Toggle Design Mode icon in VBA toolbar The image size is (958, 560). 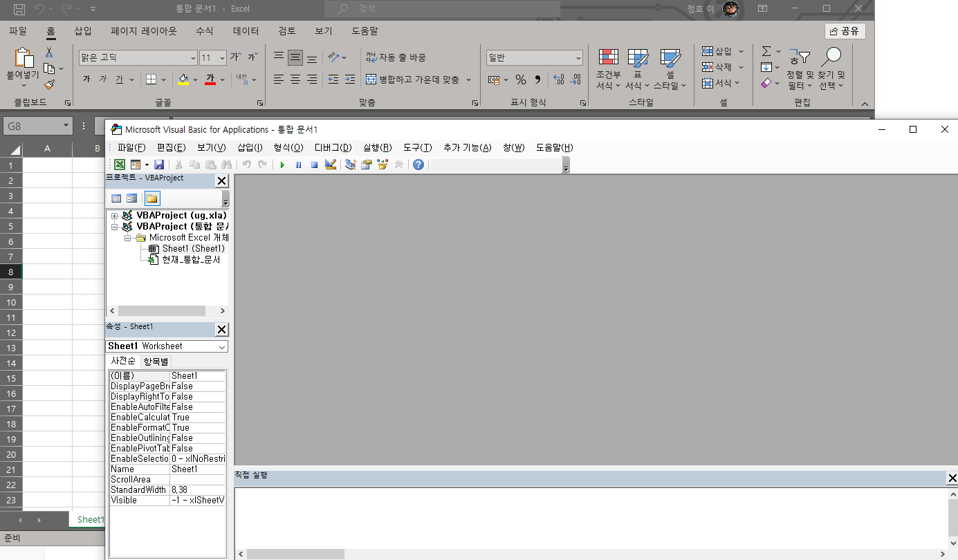pyautogui.click(x=331, y=165)
